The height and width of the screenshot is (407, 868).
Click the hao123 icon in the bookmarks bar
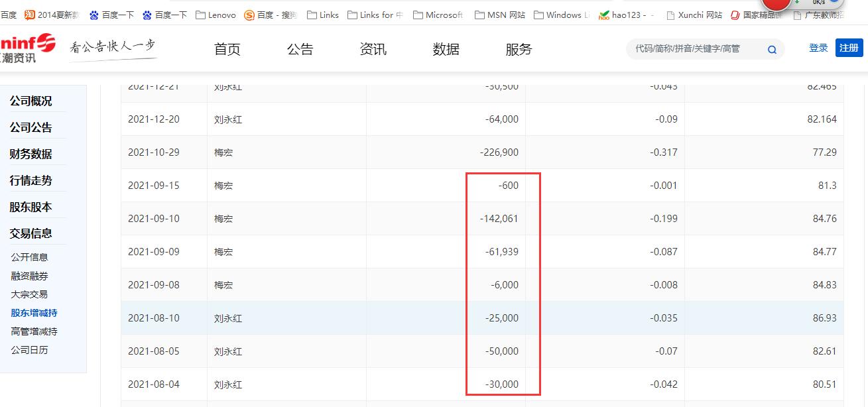(x=604, y=14)
